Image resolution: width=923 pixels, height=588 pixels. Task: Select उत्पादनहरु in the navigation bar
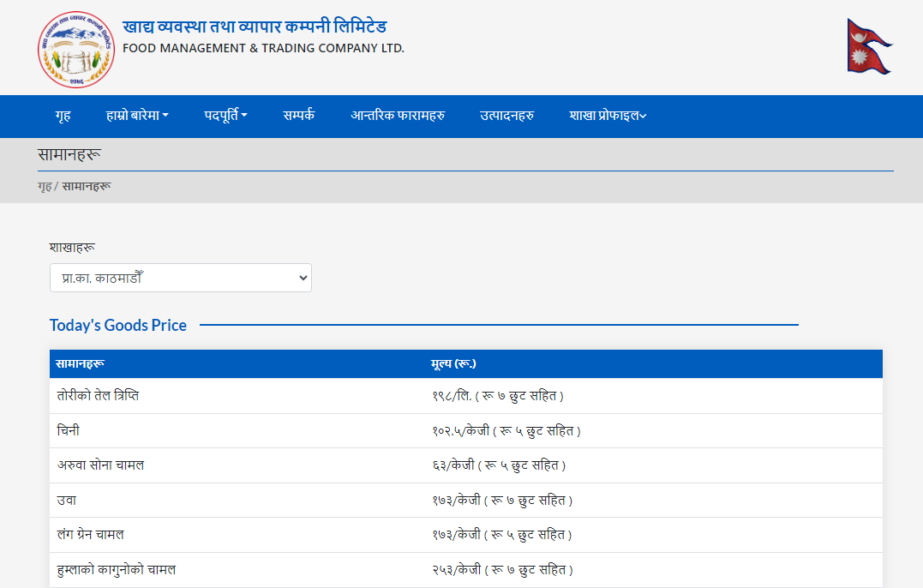(506, 116)
